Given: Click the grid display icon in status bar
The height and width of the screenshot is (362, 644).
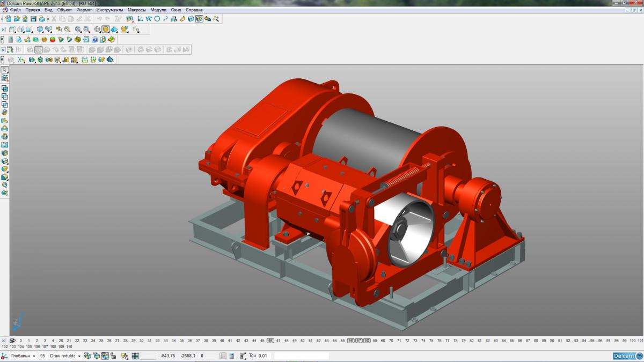Looking at the screenshot, I should click(x=135, y=356).
